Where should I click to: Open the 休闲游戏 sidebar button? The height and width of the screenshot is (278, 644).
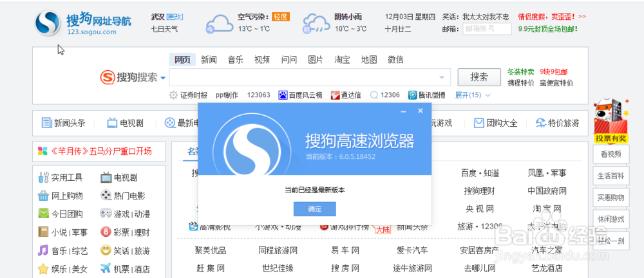(611, 219)
